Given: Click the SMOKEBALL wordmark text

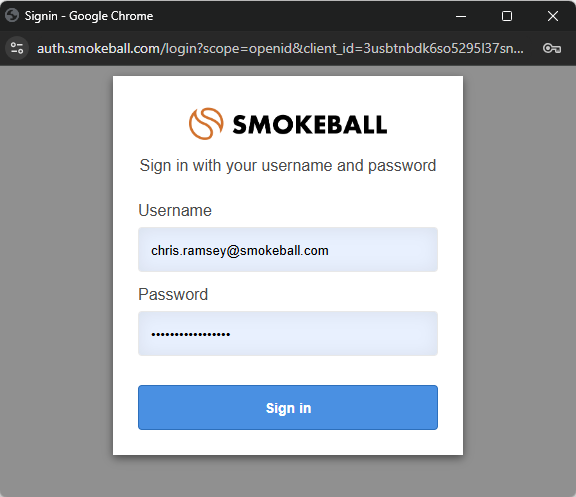Looking at the screenshot, I should tap(310, 125).
